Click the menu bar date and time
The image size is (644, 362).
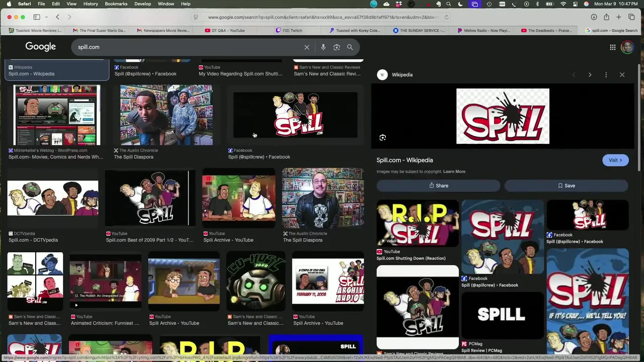coord(616,4)
